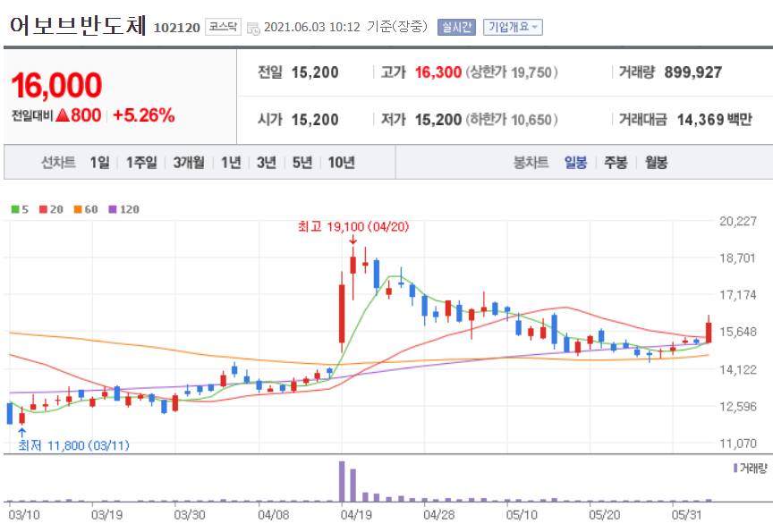This screenshot has width=773, height=532.
Task: Click the tallest volume bar at 04/19
Action: tap(342, 481)
